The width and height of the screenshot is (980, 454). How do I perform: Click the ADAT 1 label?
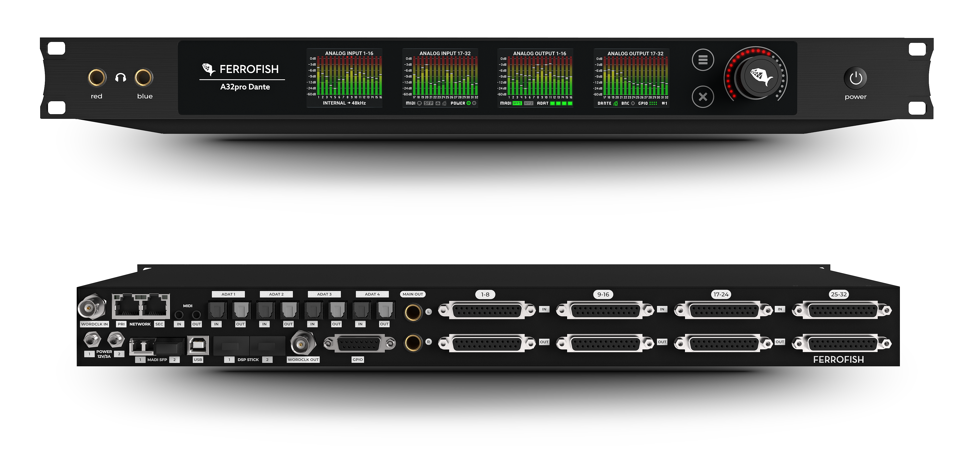(228, 294)
